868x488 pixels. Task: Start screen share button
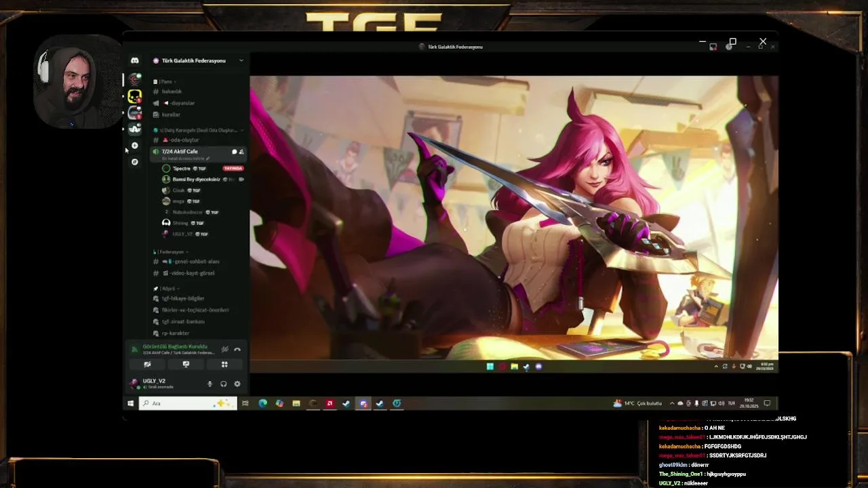(x=186, y=365)
